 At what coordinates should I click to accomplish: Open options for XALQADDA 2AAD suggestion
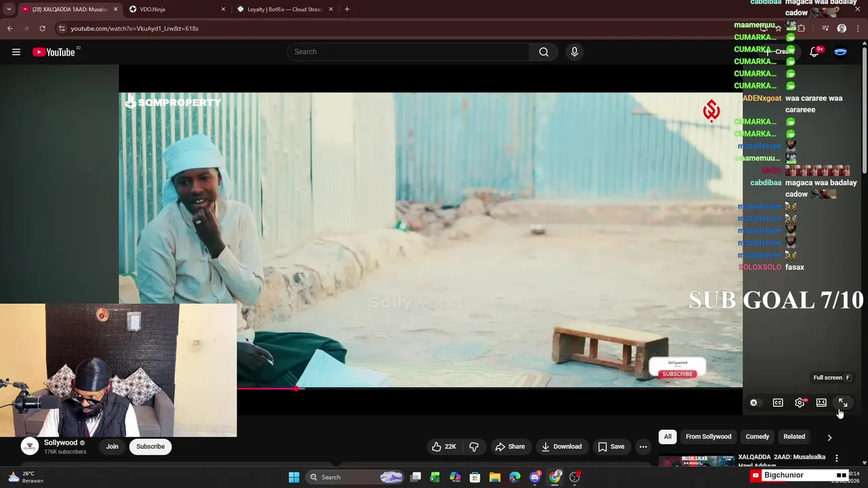click(836, 459)
